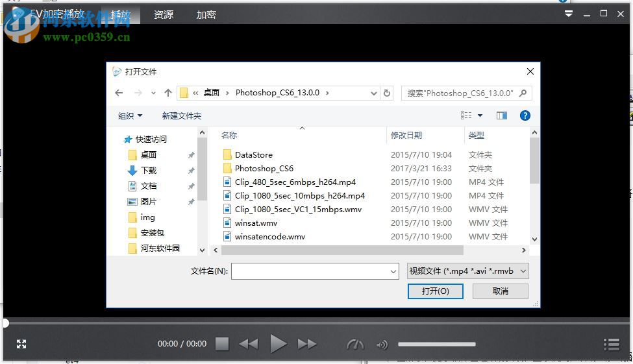Click the navigation pane scroll-down arrow
Image resolution: width=633 pixels, height=364 pixels.
coord(203,250)
